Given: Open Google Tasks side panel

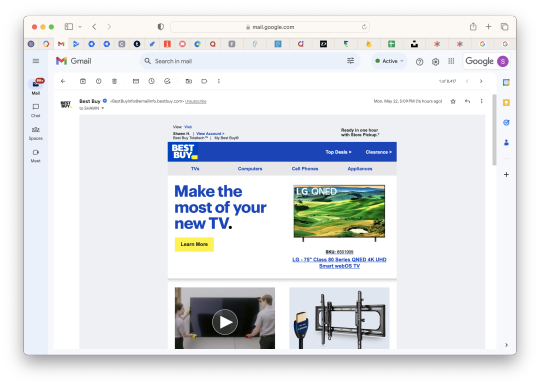Looking at the screenshot, I should [506, 123].
